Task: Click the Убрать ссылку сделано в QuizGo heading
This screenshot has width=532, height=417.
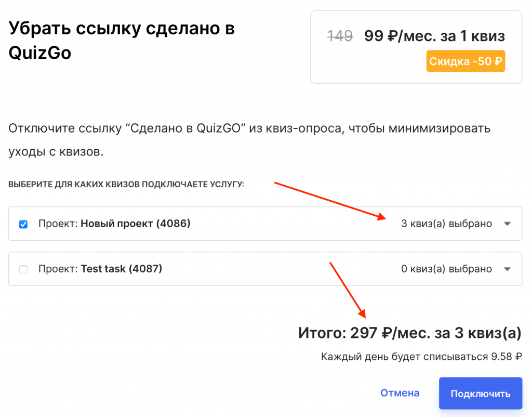Action: tap(122, 40)
